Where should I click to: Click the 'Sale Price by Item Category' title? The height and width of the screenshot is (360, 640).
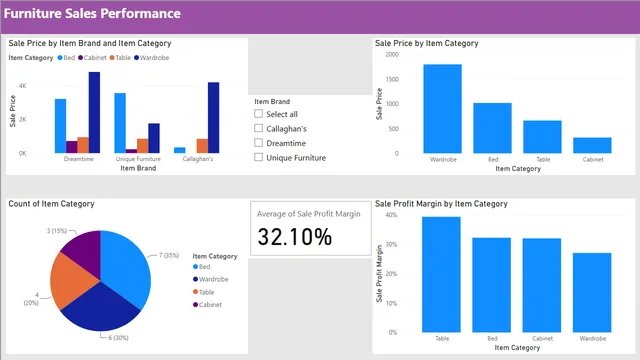pos(427,43)
